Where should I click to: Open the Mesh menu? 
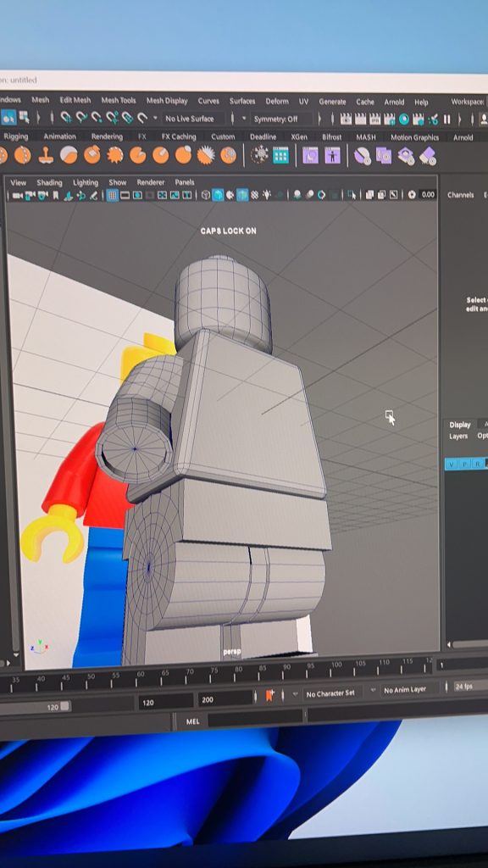tap(41, 100)
